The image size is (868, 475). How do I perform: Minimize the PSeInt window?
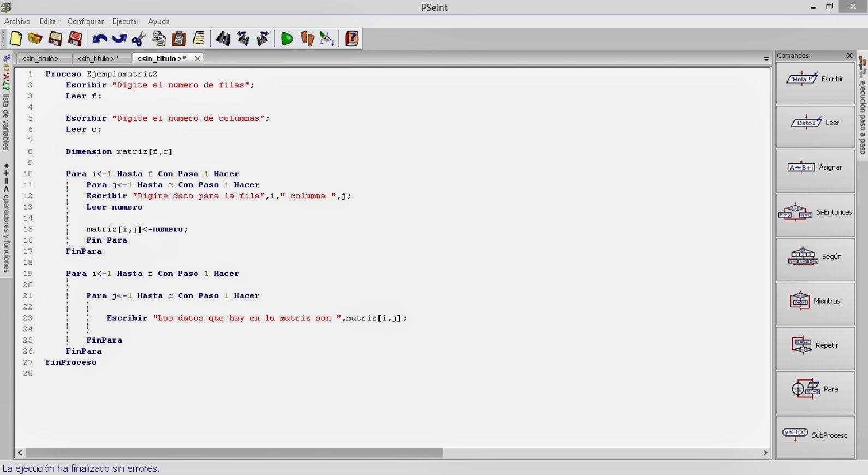tap(813, 7)
